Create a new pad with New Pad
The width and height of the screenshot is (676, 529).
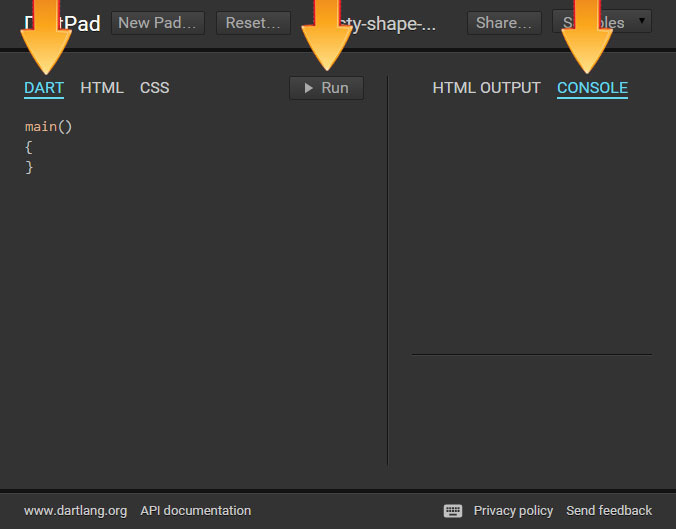159,23
